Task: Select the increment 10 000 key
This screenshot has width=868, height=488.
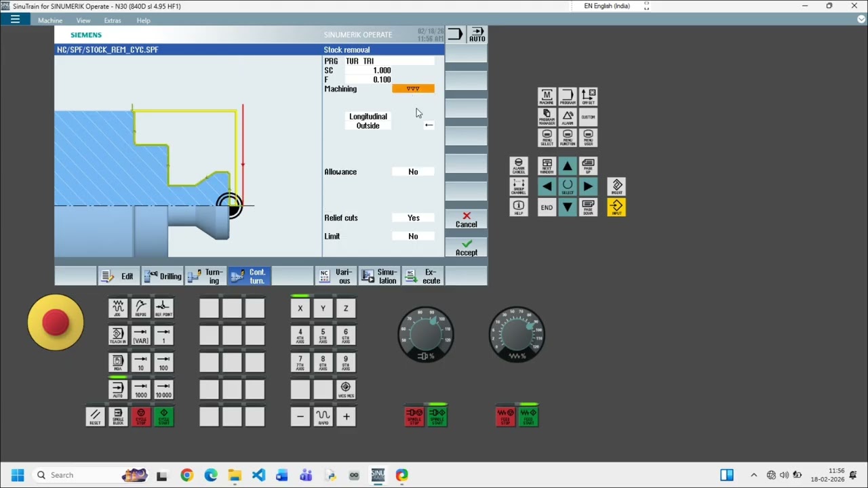Action: [x=163, y=390]
